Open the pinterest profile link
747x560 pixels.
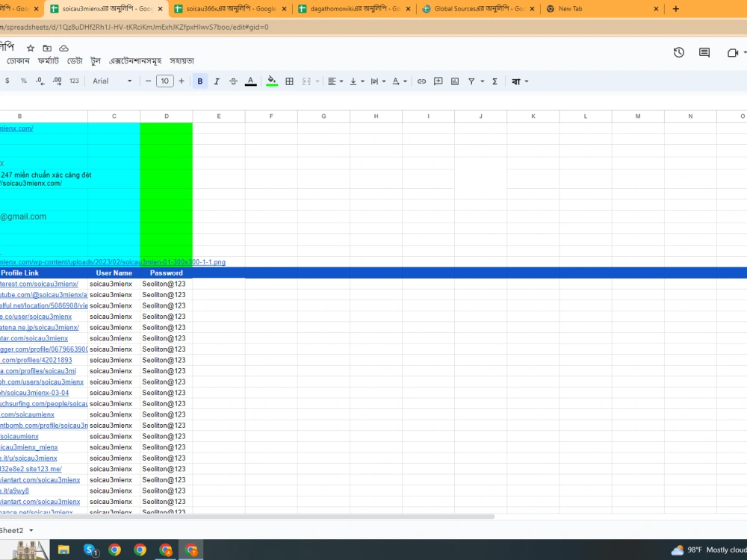point(39,284)
